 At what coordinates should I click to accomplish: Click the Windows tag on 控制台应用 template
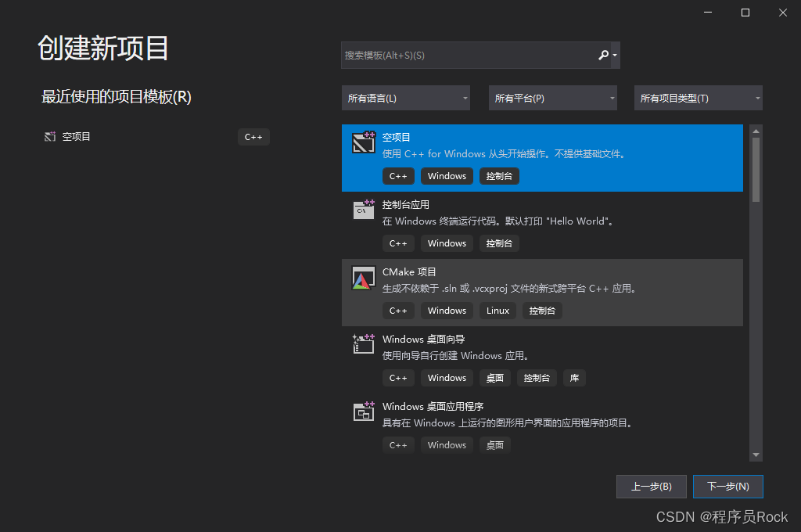click(447, 244)
